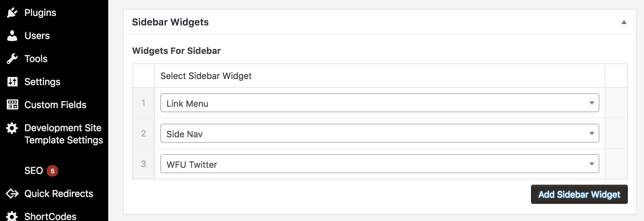Open the Link Menu widget dropdown
Viewport: 644px width, 221px height.
tap(379, 103)
